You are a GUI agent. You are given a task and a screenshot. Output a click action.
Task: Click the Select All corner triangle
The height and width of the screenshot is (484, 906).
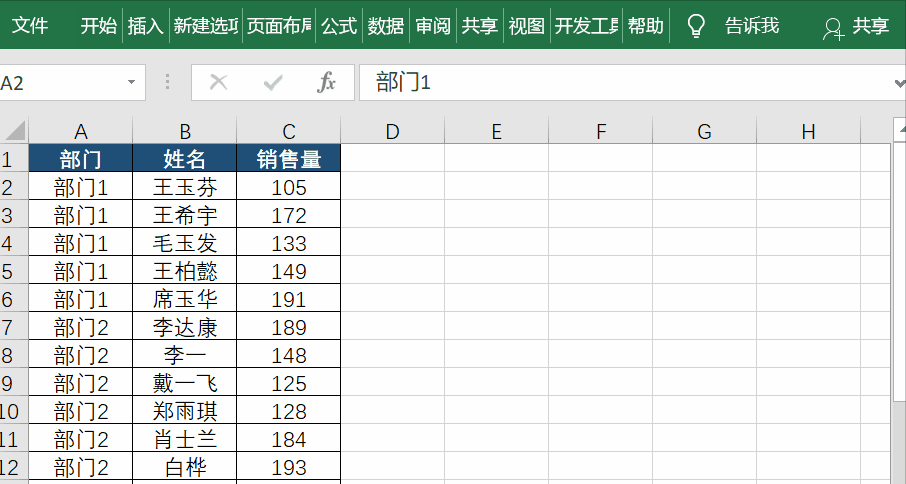[x=14, y=131]
